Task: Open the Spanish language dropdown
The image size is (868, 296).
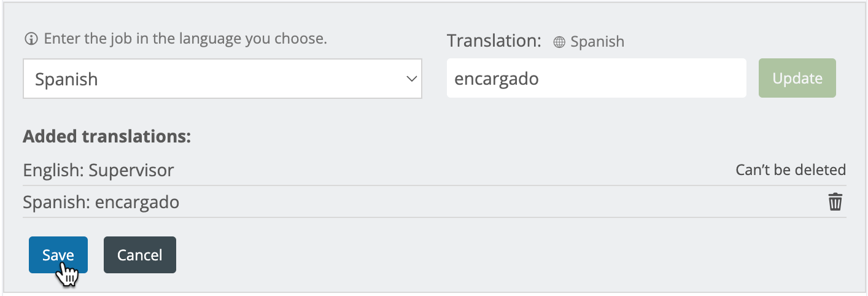Action: (x=222, y=79)
